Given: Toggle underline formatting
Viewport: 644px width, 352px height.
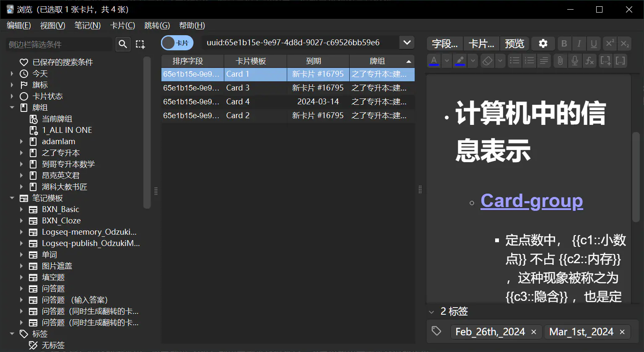Looking at the screenshot, I should click(594, 44).
